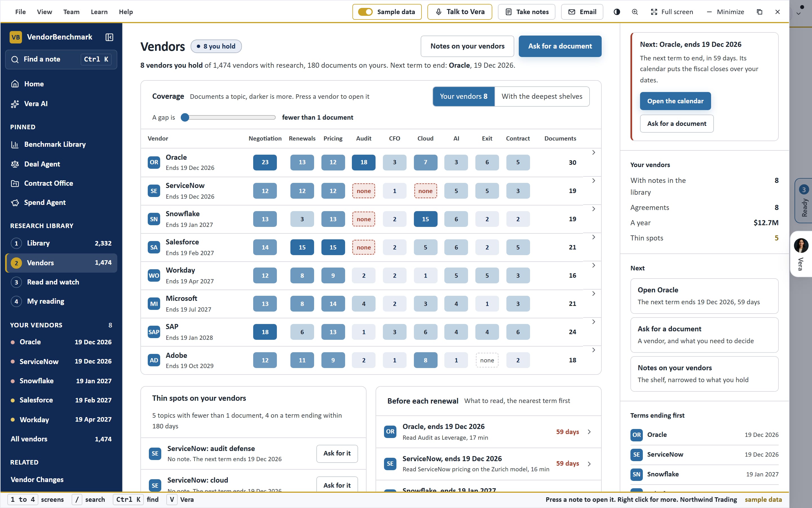The width and height of the screenshot is (812, 508).
Task: Click Open the calendar button
Action: tap(675, 101)
